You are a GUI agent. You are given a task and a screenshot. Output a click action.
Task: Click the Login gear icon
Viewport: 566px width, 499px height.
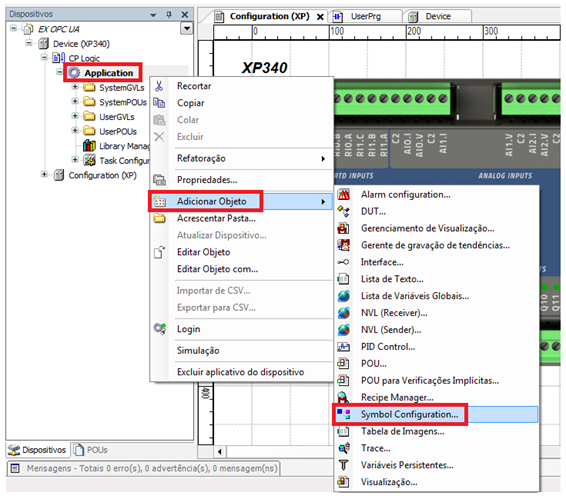coord(159,329)
